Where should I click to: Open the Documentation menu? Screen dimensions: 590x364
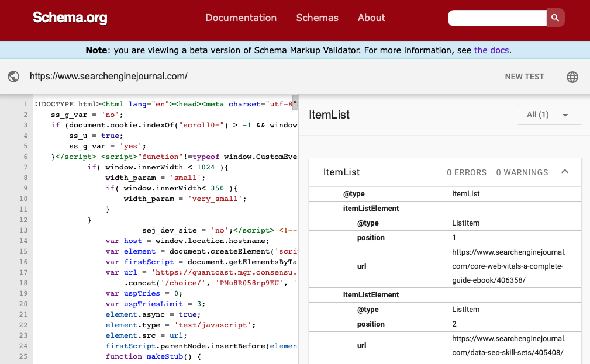241,18
